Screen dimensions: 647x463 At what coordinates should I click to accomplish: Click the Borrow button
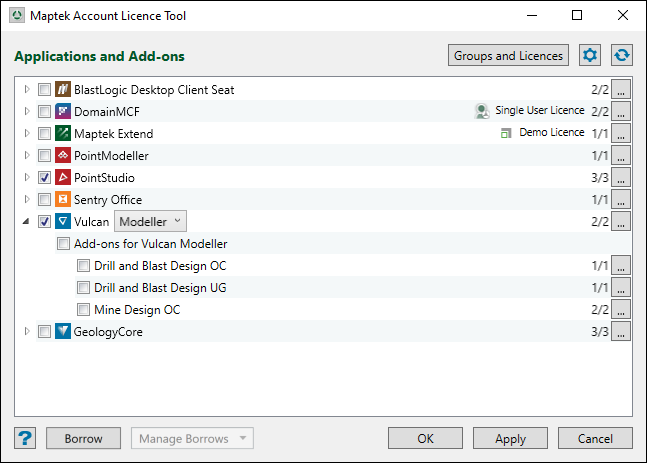tap(83, 439)
